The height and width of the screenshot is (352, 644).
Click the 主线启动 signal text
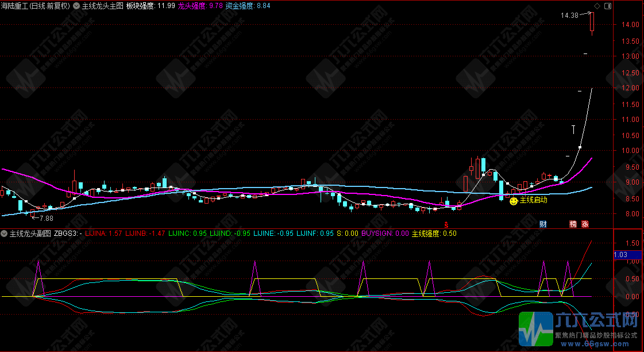(x=533, y=201)
